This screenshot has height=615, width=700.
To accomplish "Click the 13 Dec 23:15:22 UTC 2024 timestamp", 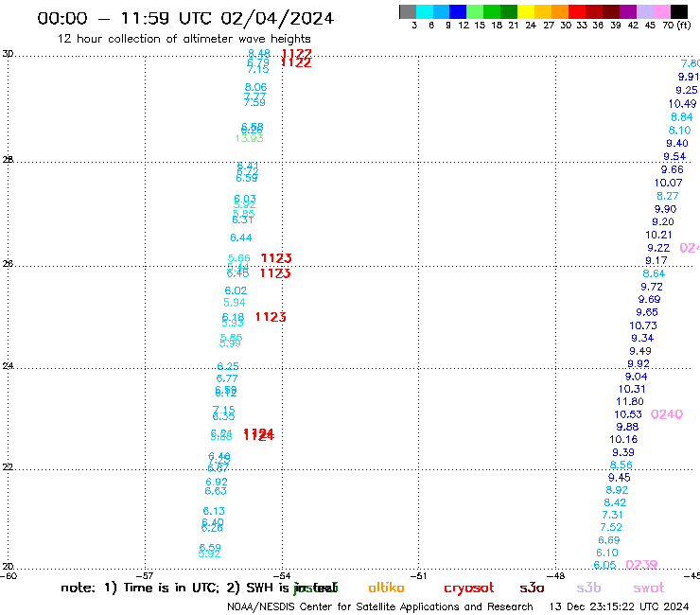I will [620, 607].
